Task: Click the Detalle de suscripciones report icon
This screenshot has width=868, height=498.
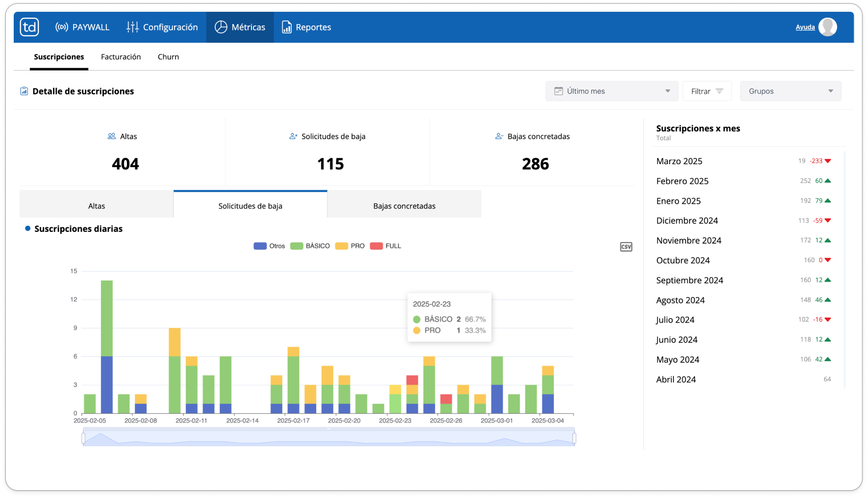Action: click(x=24, y=91)
